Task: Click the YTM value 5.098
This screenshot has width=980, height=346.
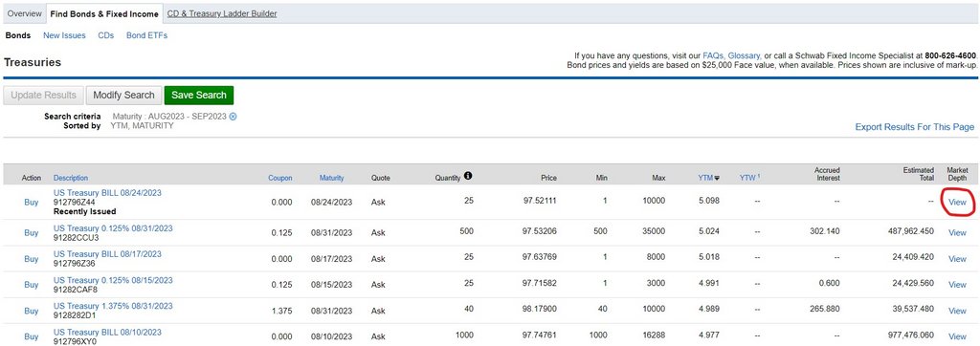Action: click(x=709, y=202)
